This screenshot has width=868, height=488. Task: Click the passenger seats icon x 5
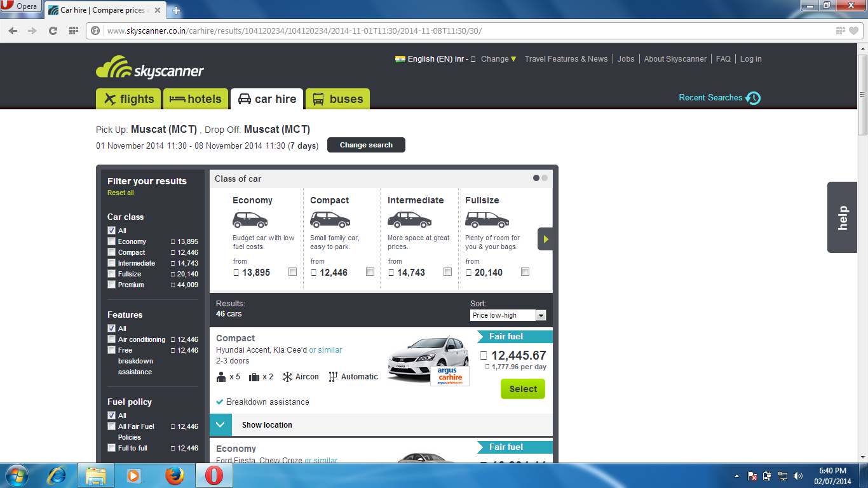point(221,377)
